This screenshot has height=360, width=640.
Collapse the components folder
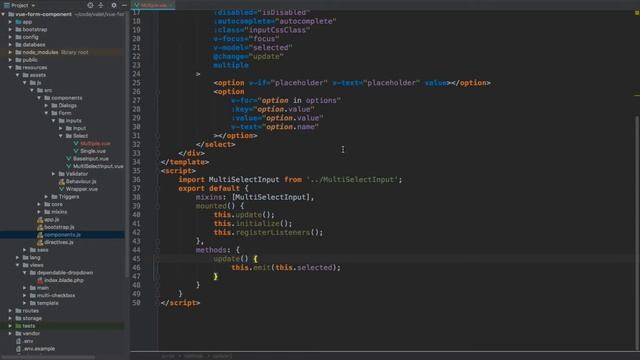point(40,98)
